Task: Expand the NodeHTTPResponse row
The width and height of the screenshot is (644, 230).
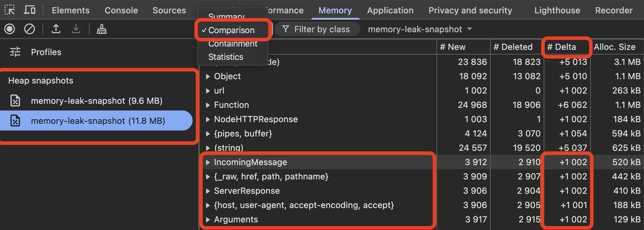Action: click(208, 119)
